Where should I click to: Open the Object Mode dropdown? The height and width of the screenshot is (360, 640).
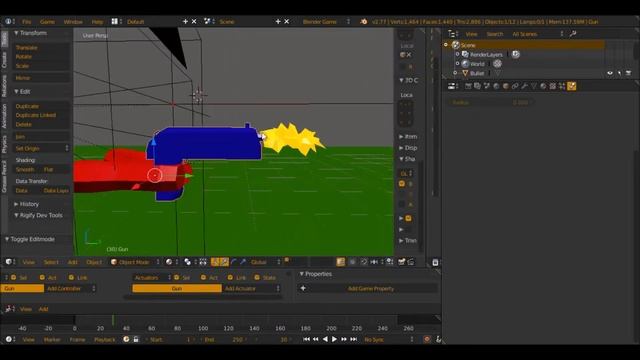(135, 262)
